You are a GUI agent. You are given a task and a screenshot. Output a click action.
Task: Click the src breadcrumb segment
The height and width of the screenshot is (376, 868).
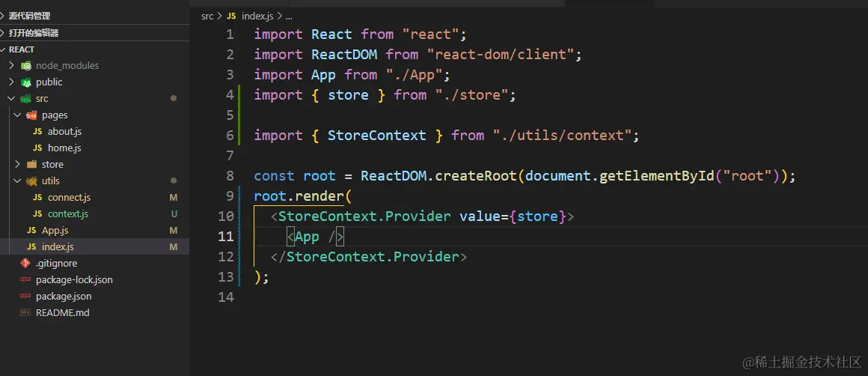click(x=207, y=16)
